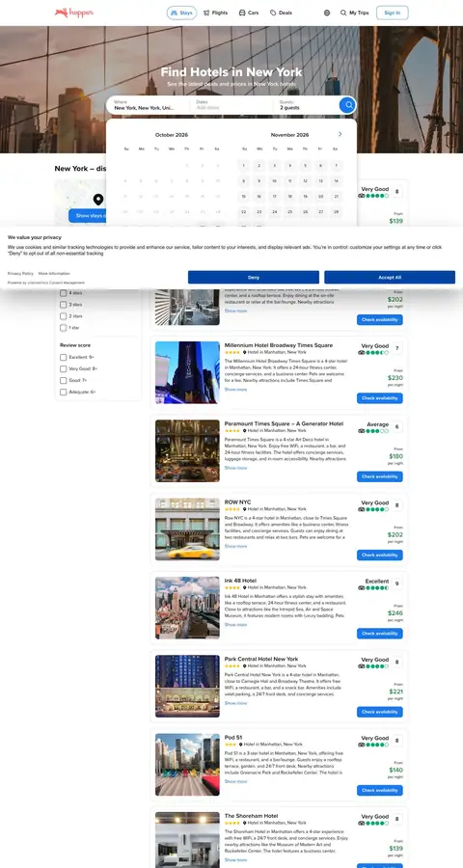The image size is (463, 868).
Task: Pick November 20 in calendar
Action: coord(320,197)
